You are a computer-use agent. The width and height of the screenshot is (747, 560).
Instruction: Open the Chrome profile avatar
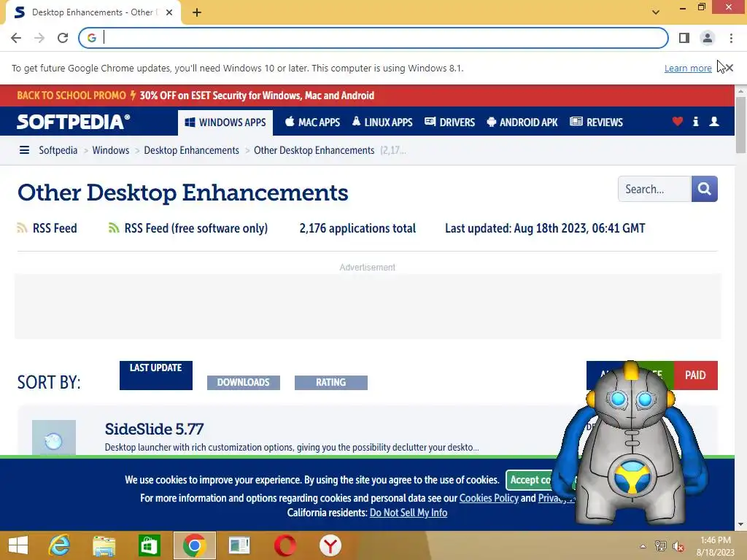(x=708, y=38)
